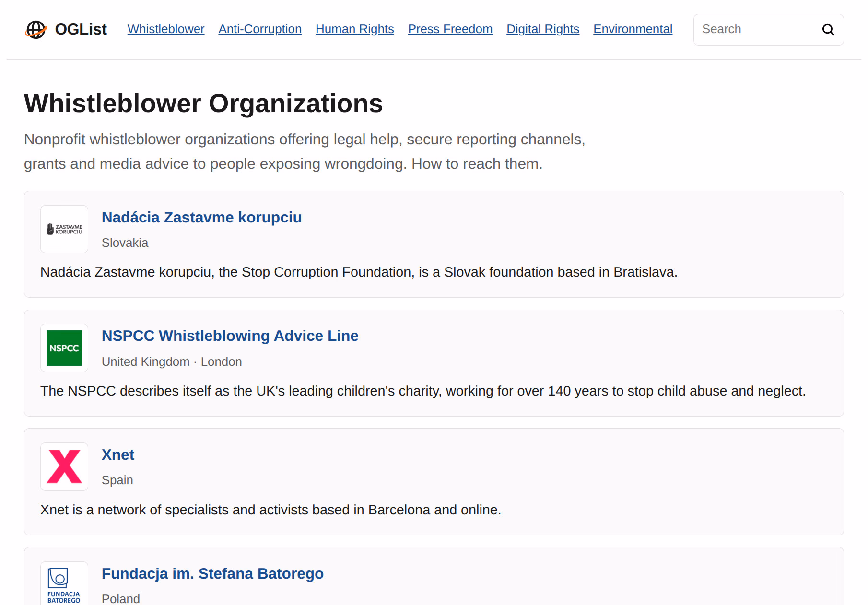
Task: Open Fundacja im. Stefana Batorego listing
Action: coord(213,573)
